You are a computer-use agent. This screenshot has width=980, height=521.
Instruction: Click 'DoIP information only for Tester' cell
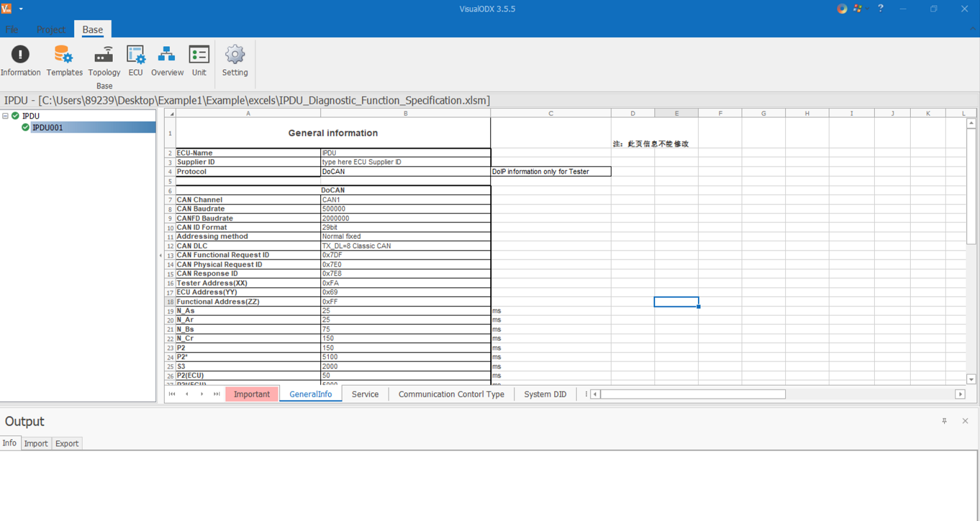coord(551,172)
